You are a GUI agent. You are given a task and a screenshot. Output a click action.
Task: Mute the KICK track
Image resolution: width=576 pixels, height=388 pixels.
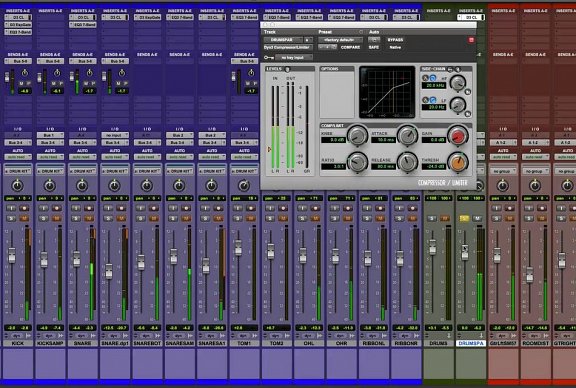(x=24, y=219)
